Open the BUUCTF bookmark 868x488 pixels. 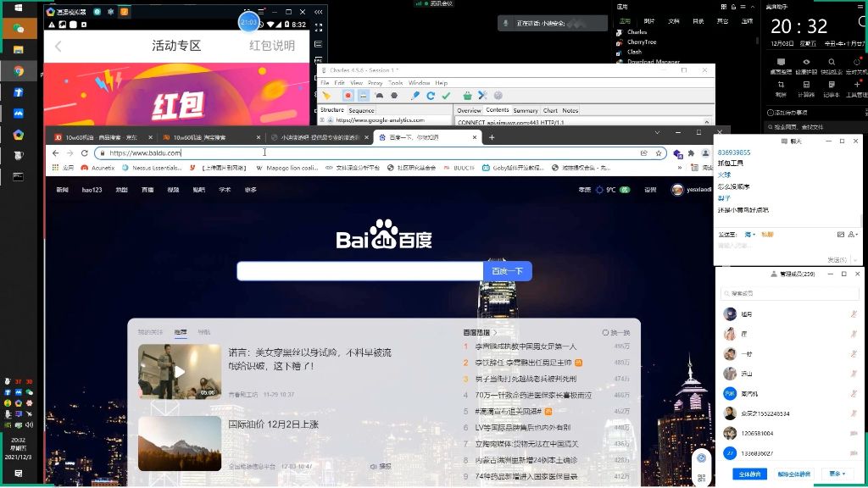[459, 168]
